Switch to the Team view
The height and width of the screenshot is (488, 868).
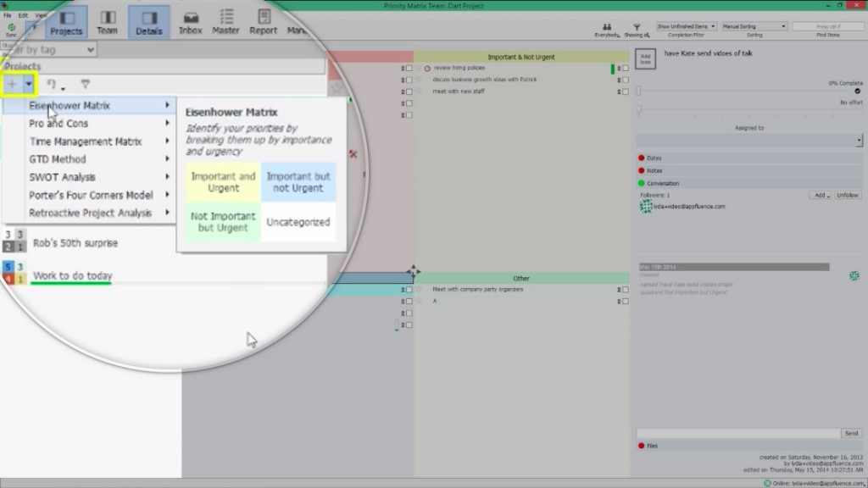click(108, 22)
